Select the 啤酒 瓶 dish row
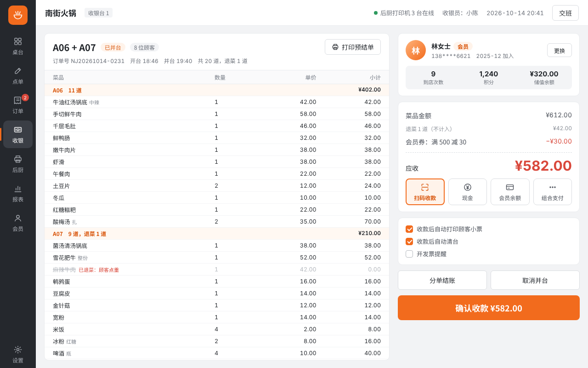This screenshot has width=588, height=368. pos(217,353)
